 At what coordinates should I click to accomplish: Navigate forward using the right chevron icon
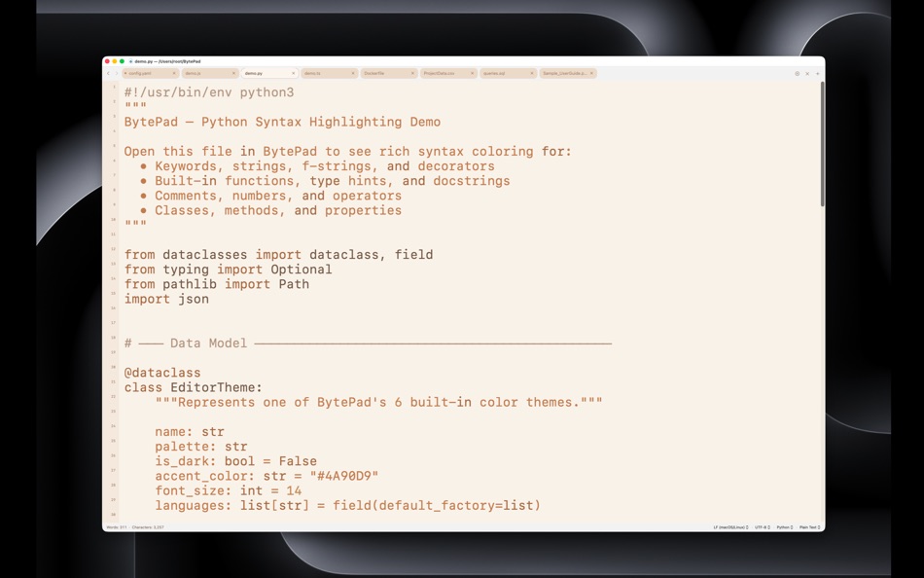117,73
